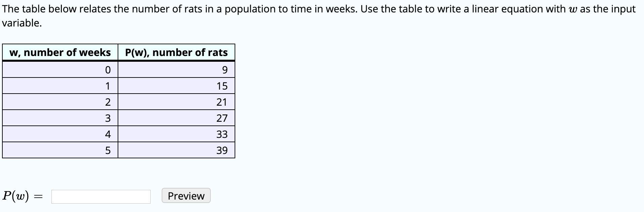Click the rats cell showing 39

tap(176, 150)
